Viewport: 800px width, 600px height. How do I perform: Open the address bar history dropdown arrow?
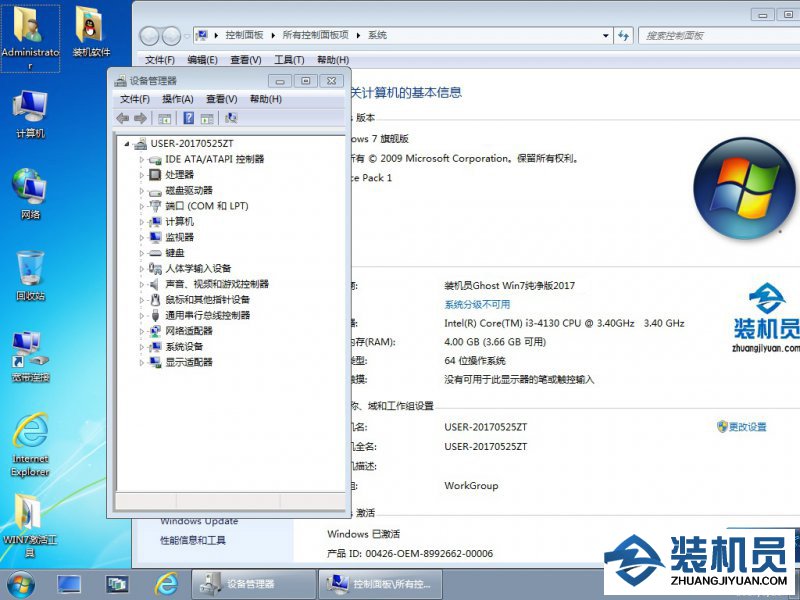[606, 36]
